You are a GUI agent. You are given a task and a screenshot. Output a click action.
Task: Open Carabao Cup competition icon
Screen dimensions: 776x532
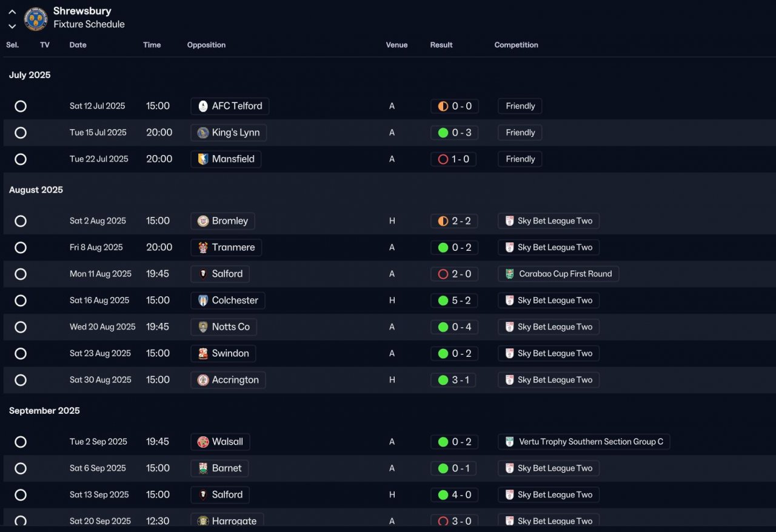point(510,274)
